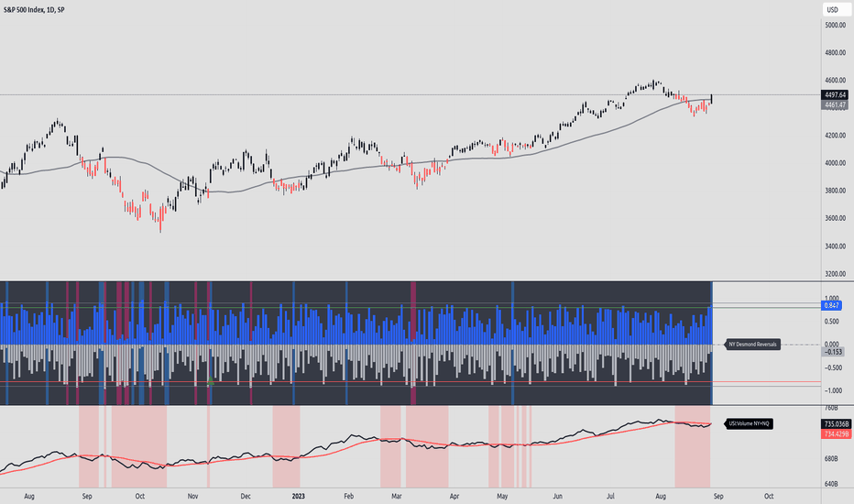
Task: Open the USD currency selector
Action: pyautogui.click(x=837, y=10)
